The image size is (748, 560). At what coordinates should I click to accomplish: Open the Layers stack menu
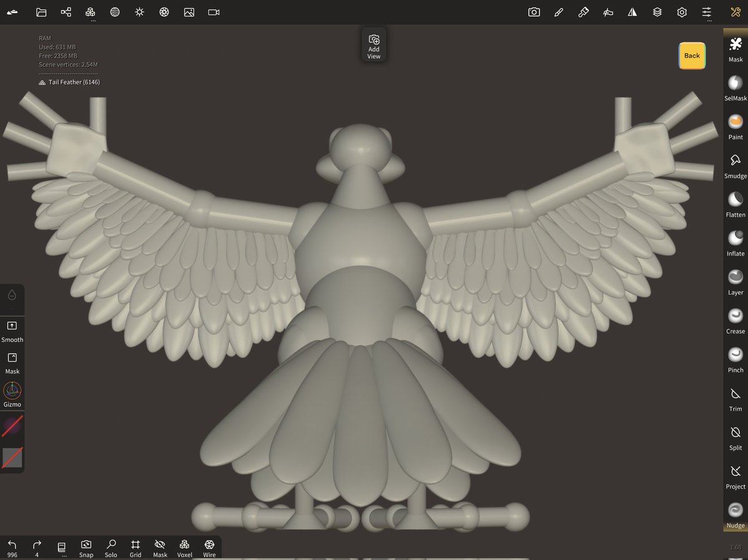tap(658, 12)
